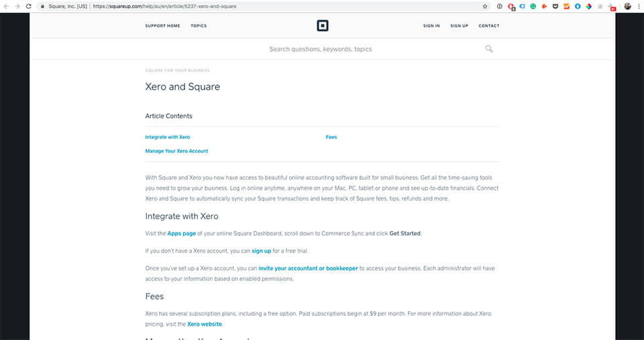Visit the Xero website link
This screenshot has height=340, width=644.
point(205,324)
